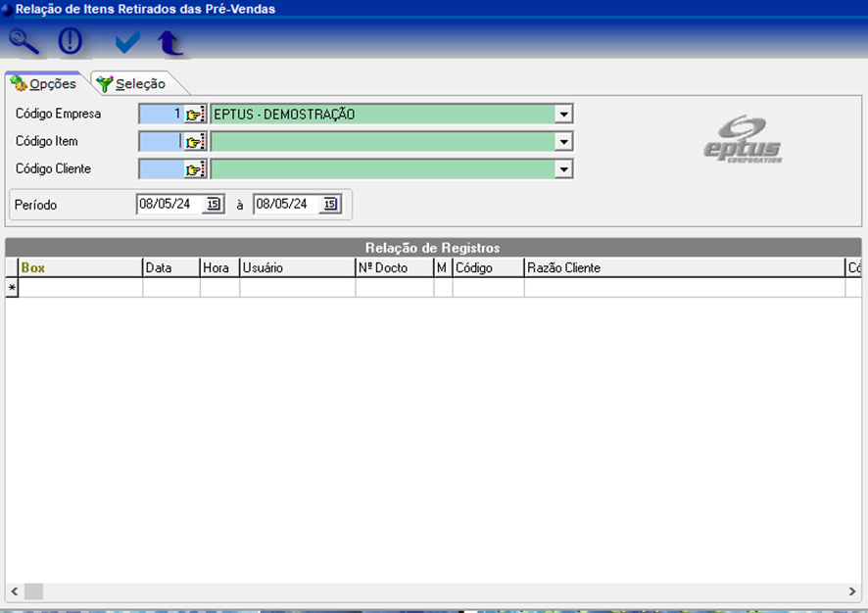Expand the Código Cliente description dropdown
Viewport: 868px width, 613px height.
pyautogui.click(x=563, y=169)
